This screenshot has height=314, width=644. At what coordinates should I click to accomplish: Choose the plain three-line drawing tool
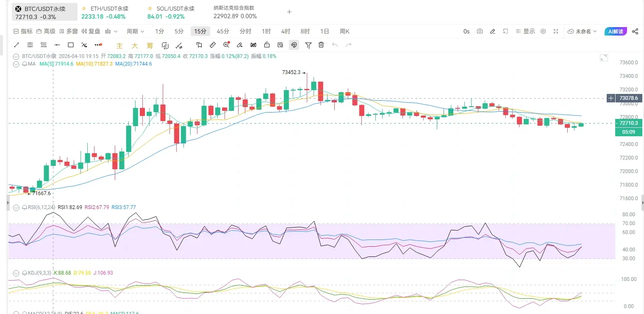point(44,45)
